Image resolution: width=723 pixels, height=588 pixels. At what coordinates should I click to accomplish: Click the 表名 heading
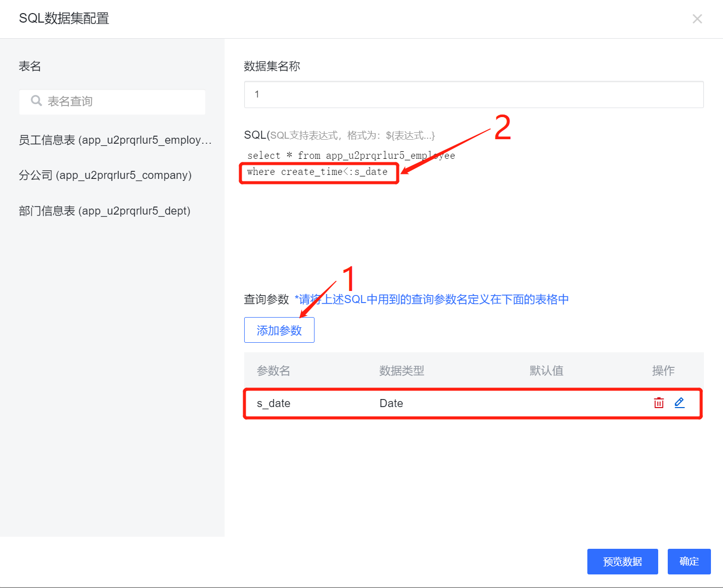point(30,66)
